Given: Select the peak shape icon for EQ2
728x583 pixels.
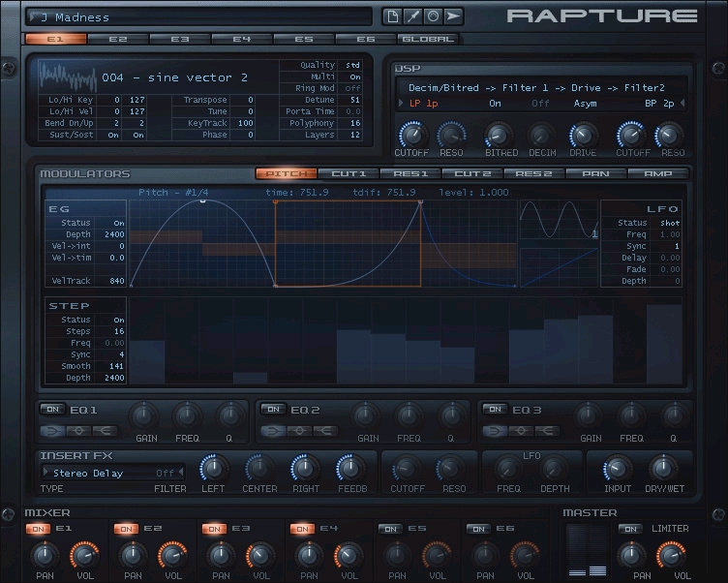Looking at the screenshot, I should tap(299, 431).
